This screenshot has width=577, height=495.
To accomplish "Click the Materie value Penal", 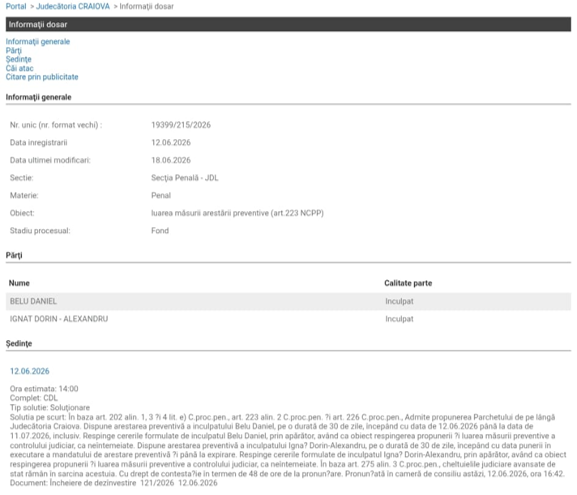I will (x=161, y=195).
